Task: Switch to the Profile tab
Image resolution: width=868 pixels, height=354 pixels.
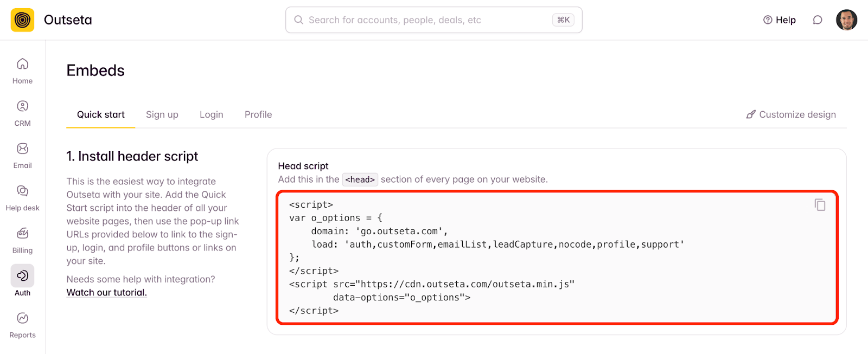Action: click(x=258, y=114)
